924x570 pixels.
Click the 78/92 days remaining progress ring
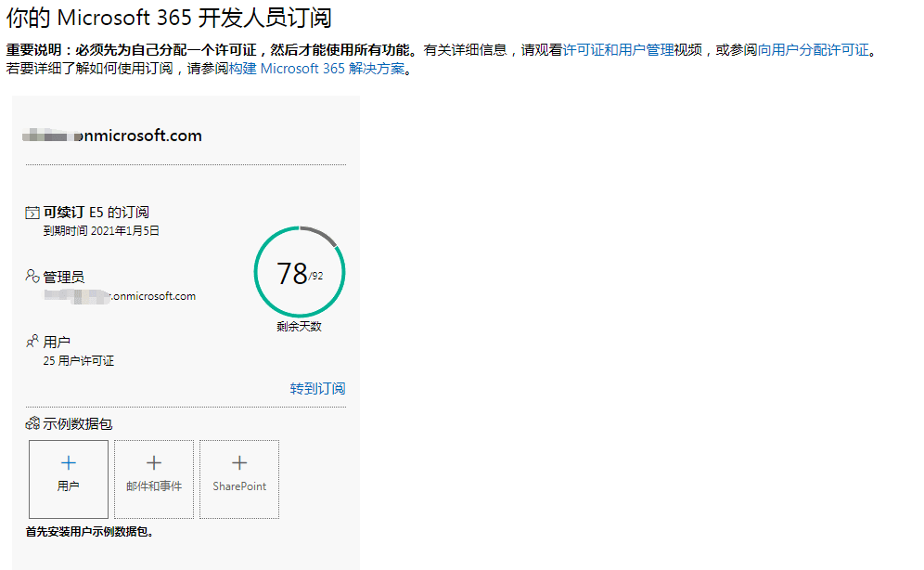click(300, 272)
